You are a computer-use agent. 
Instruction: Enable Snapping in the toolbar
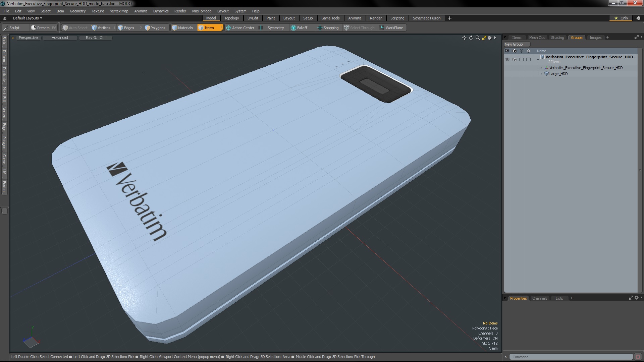pos(328,28)
